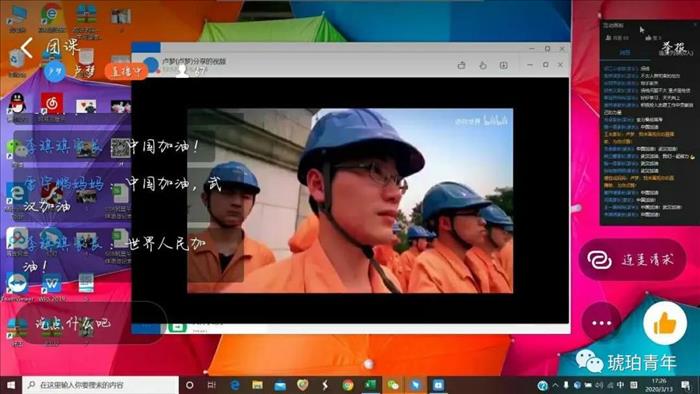
Task: Toggle the 中 input language indicator
Action: pos(621,385)
